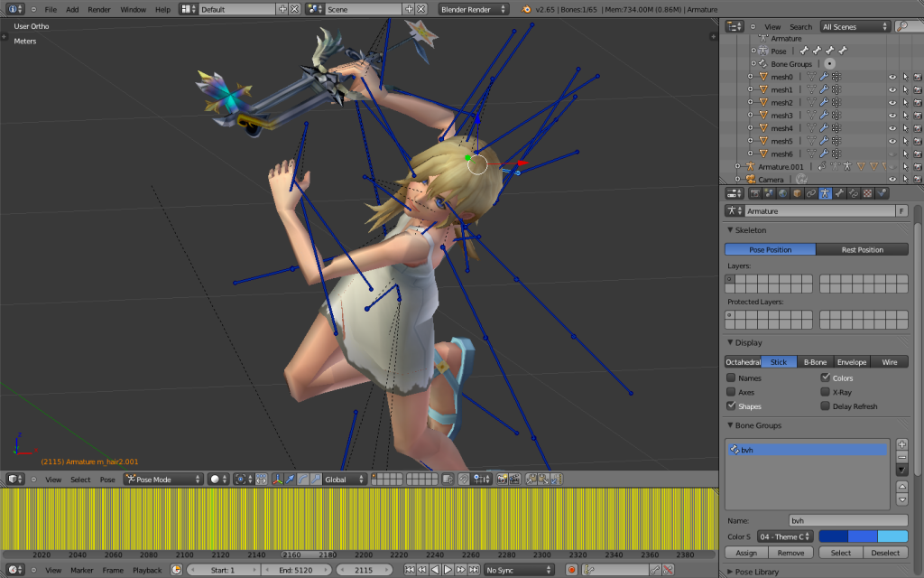Click the mesh data triangle icon on mesh3 row
Viewport: 924px width, 578px height.
pyautogui.click(x=811, y=115)
